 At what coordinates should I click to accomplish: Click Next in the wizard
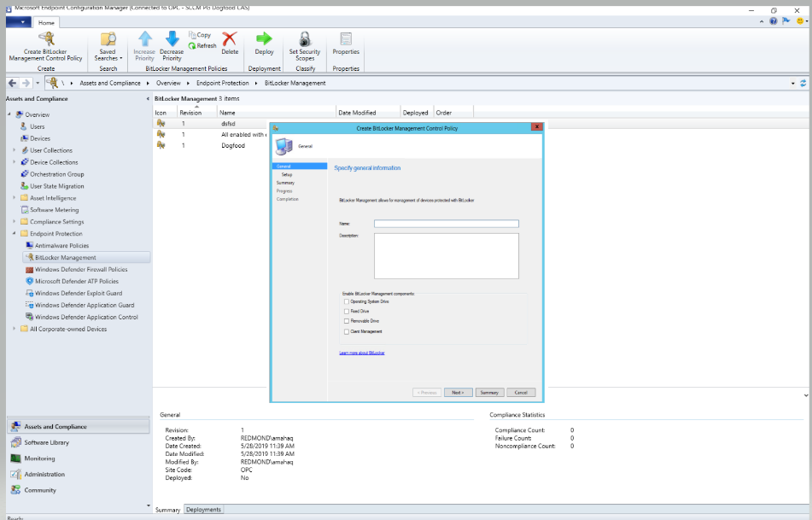pos(459,393)
